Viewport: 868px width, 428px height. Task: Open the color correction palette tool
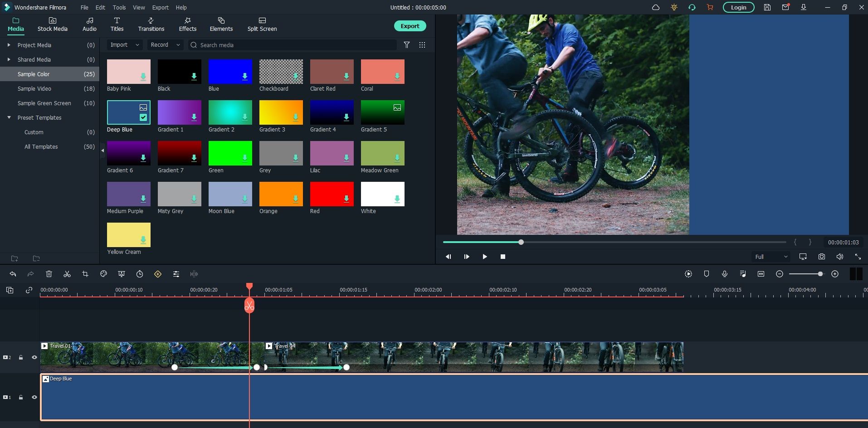click(103, 274)
